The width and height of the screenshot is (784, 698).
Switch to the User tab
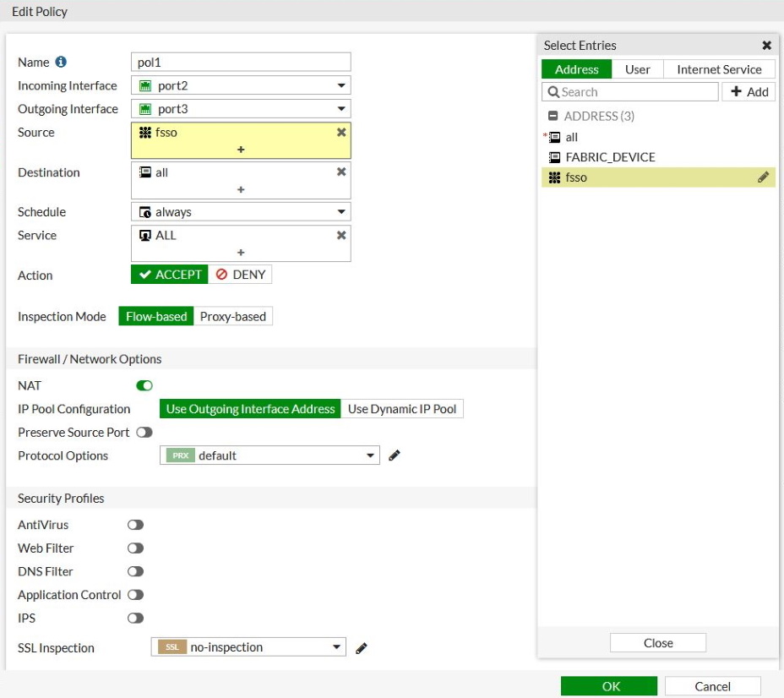pyautogui.click(x=637, y=68)
